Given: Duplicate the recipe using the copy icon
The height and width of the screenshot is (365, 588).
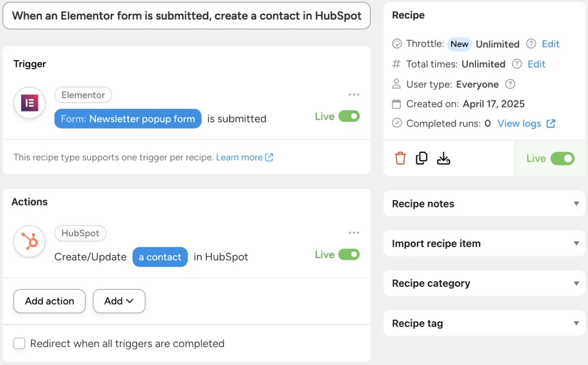Looking at the screenshot, I should 422,157.
